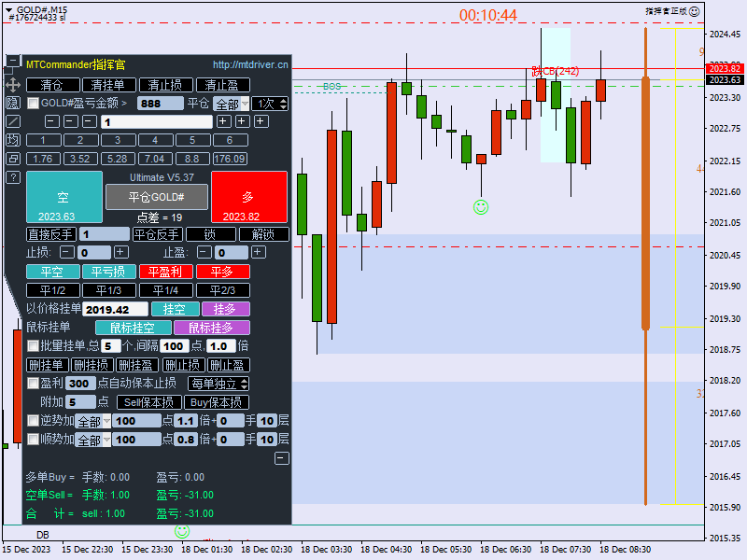This screenshot has height=560, width=747.
Task: Click the 锁 lock button
Action: click(211, 234)
